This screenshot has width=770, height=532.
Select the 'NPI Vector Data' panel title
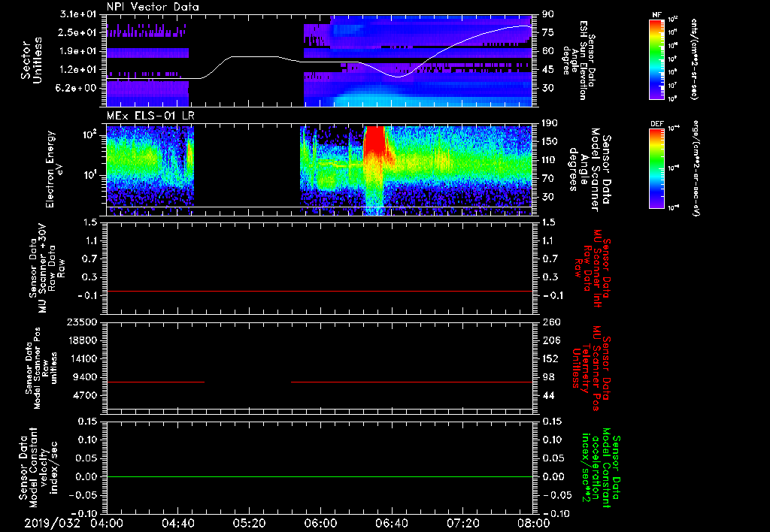pyautogui.click(x=153, y=7)
